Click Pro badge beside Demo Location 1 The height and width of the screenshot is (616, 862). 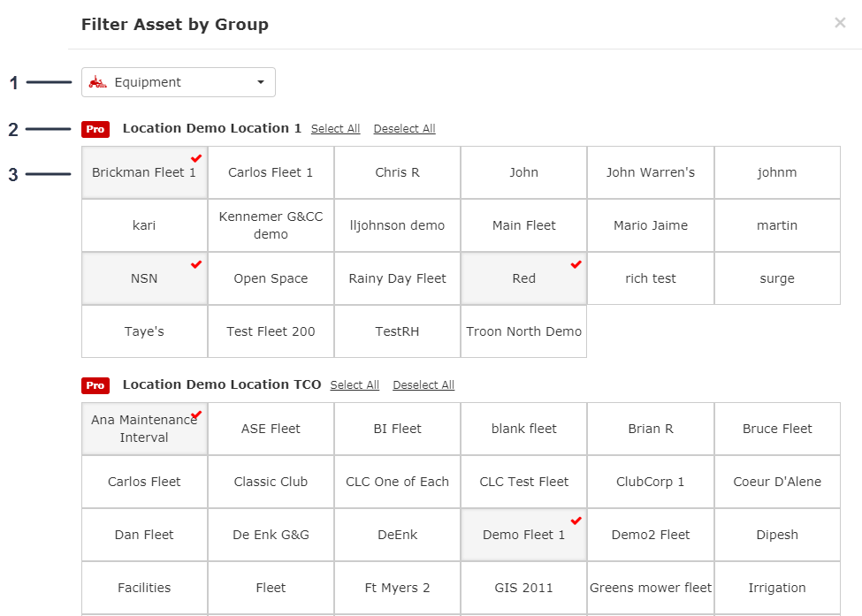(95, 129)
